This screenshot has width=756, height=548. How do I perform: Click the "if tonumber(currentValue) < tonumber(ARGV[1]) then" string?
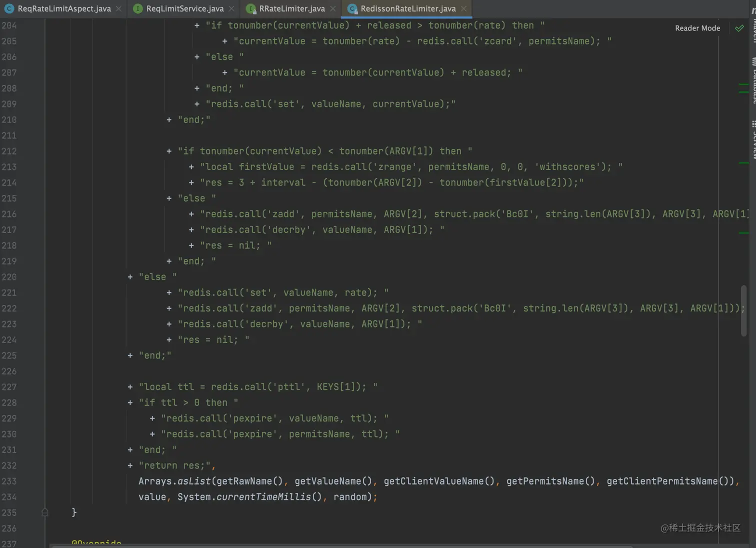coord(325,151)
